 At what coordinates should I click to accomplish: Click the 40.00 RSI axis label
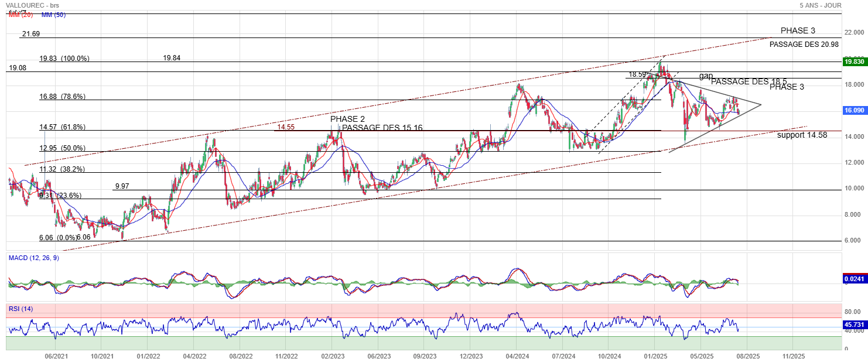tap(853, 331)
